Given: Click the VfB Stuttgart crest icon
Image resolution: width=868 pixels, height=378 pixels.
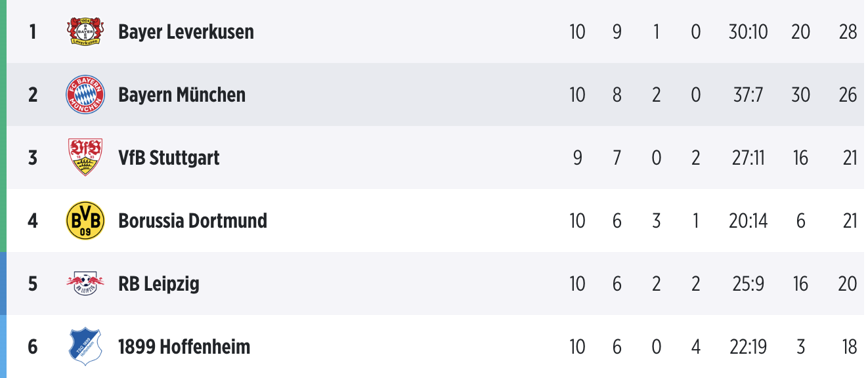Looking at the screenshot, I should (85, 157).
